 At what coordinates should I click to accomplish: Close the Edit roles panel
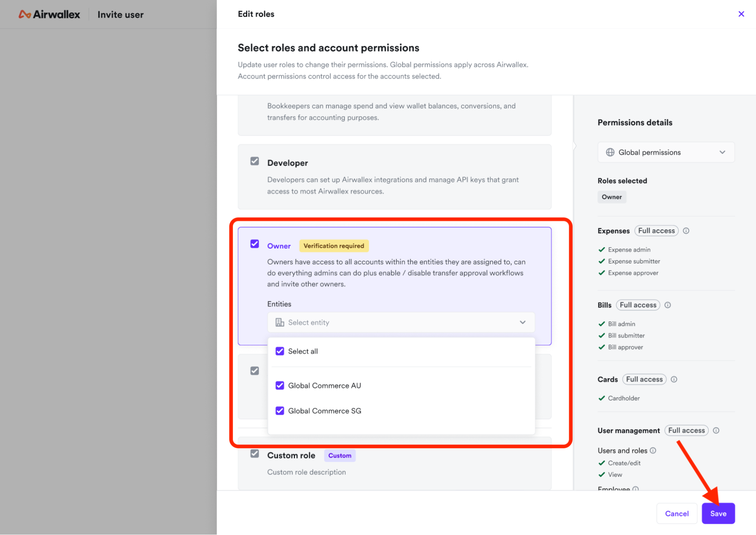click(741, 14)
